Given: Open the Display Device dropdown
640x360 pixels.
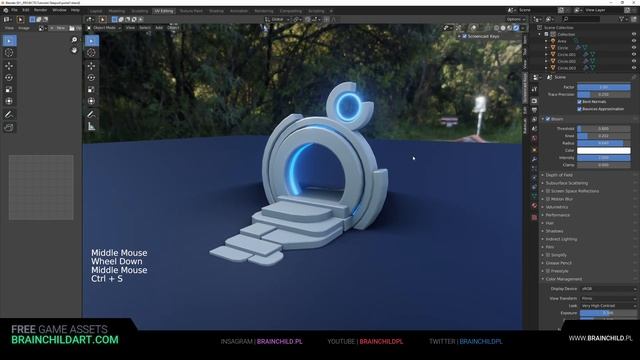Looking at the screenshot, I should (608, 289).
